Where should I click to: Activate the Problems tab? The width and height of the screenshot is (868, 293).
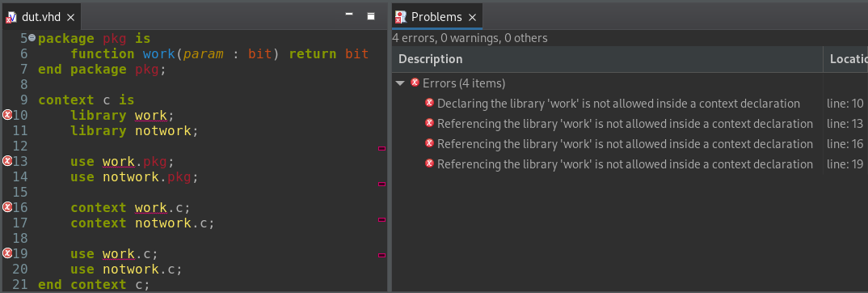436,17
